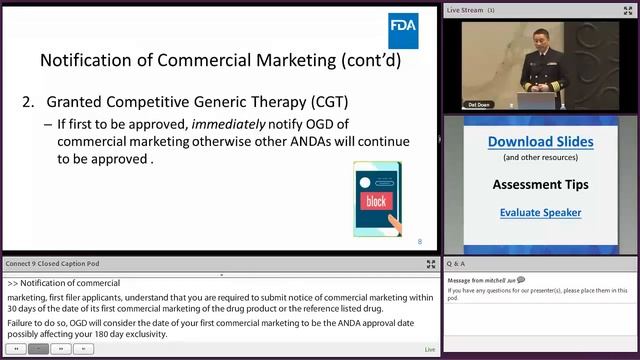The height and width of the screenshot is (360, 640).
Task: Click the speech bubble icon next to mitchell's message
Action: [521, 280]
